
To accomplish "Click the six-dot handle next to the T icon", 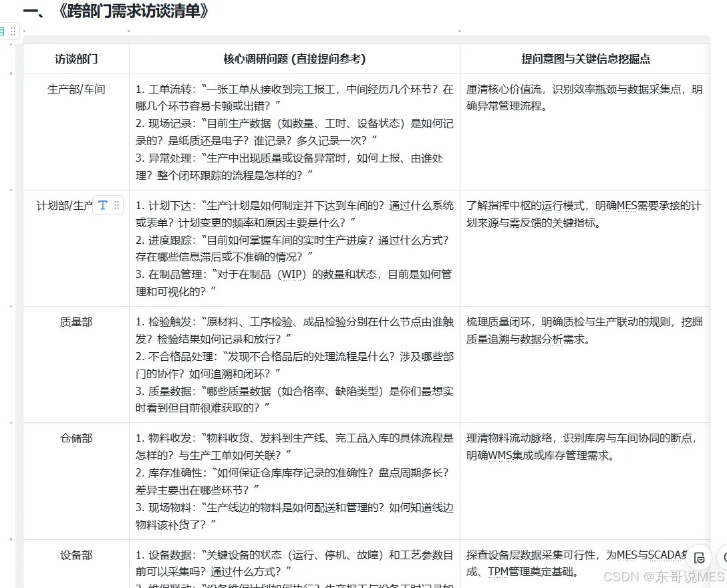I will (115, 206).
